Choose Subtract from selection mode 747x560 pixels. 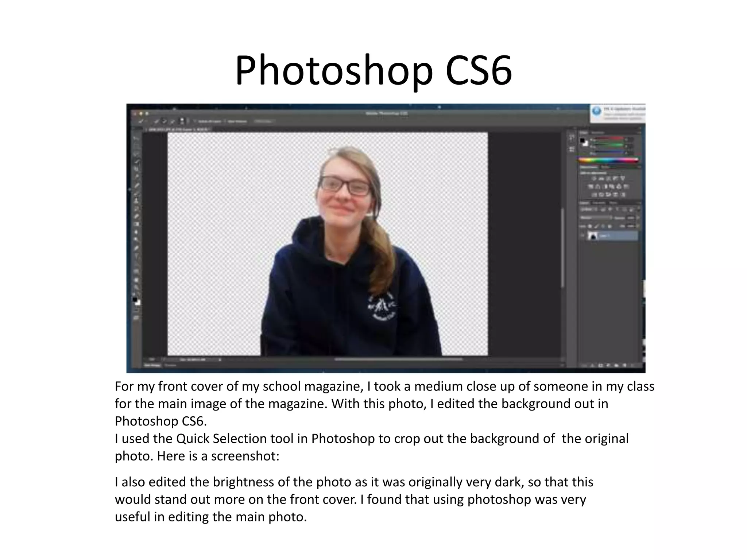(172, 121)
